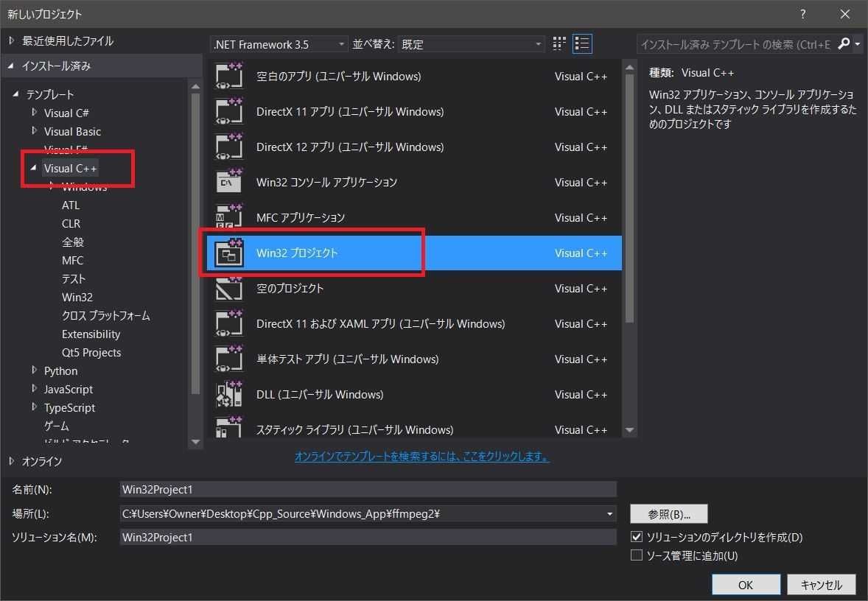
Task: Open the search options dropdown arrow
Action: tap(858, 43)
